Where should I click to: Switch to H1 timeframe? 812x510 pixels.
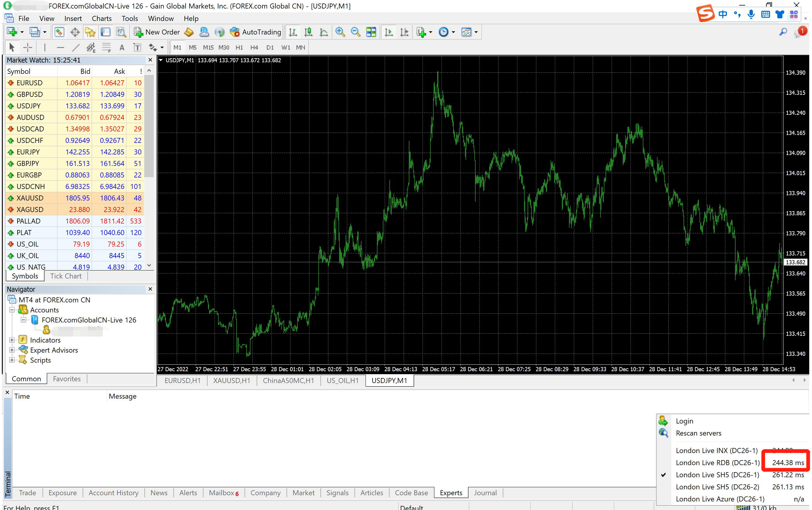click(x=239, y=48)
